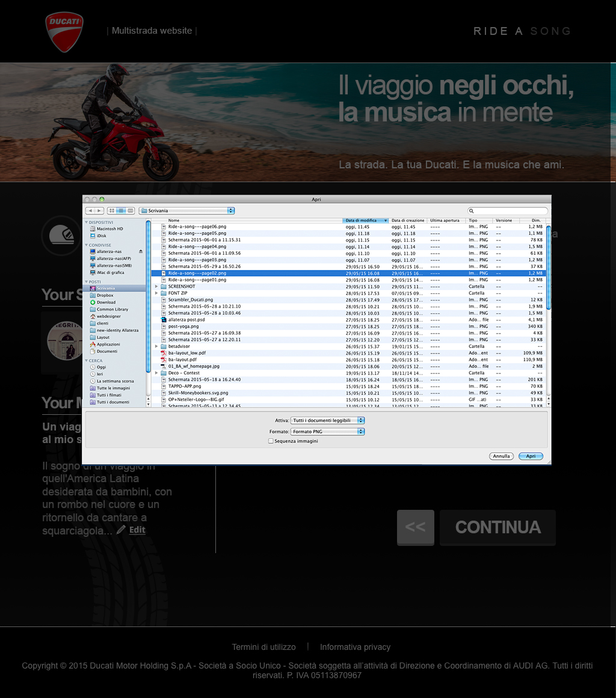
Task: Open the webdesigner home folder
Action: [x=108, y=316]
